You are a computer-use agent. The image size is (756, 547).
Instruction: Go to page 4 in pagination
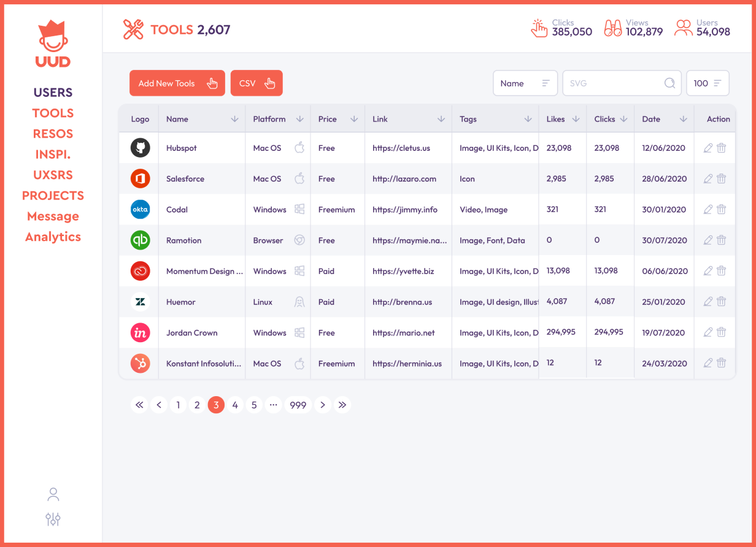235,405
